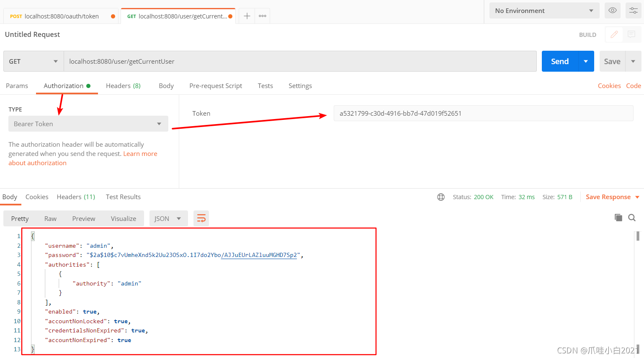Click the pencil edit icon near BUILD
The image size is (644, 358).
click(614, 35)
